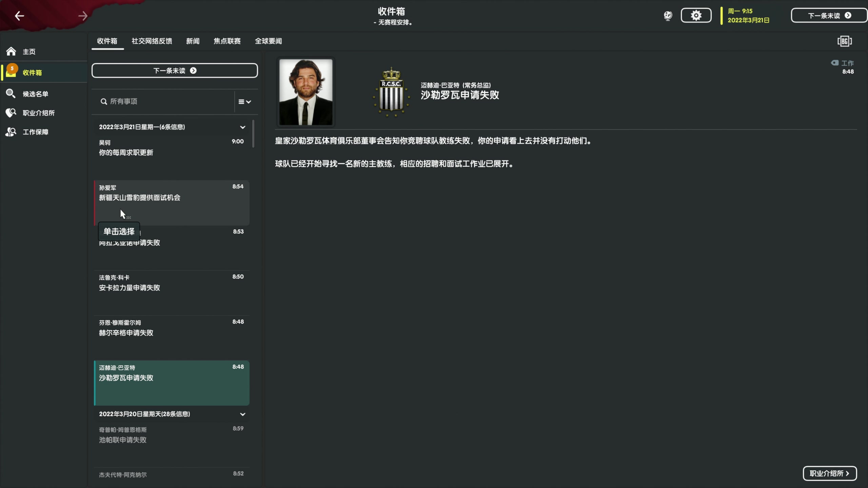Viewport: 868px width, 488px height.
Task: Open the inbox envelope icon with badge 5
Action: tap(11, 71)
